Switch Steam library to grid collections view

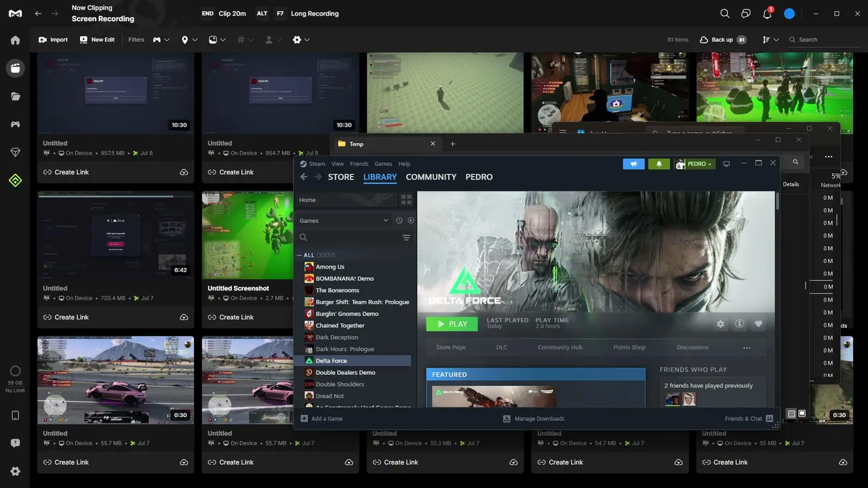pyautogui.click(x=406, y=200)
